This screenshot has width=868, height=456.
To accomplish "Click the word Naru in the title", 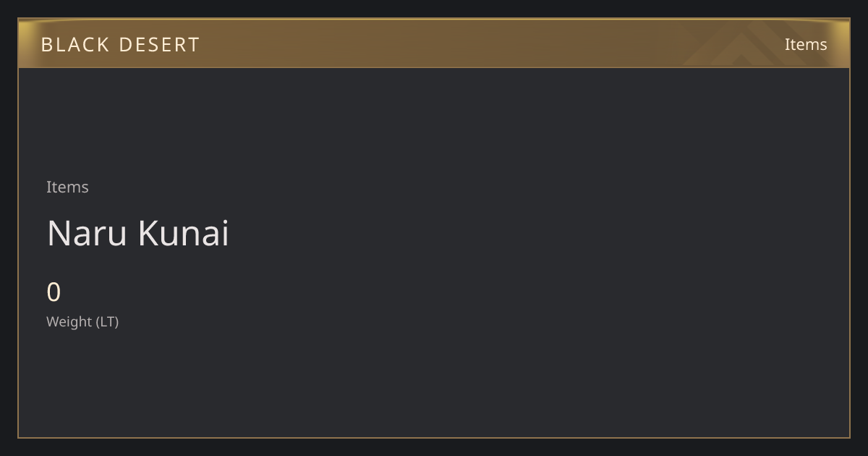I will click(x=87, y=233).
